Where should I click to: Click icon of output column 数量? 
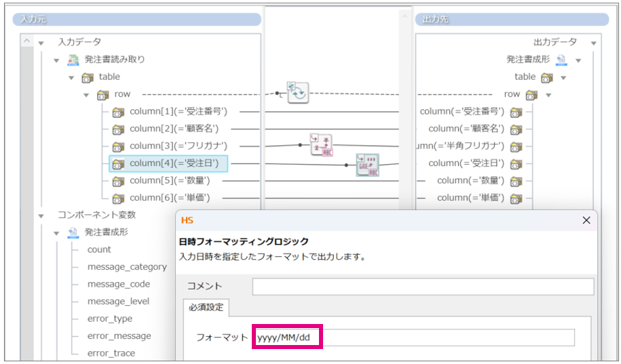click(516, 181)
